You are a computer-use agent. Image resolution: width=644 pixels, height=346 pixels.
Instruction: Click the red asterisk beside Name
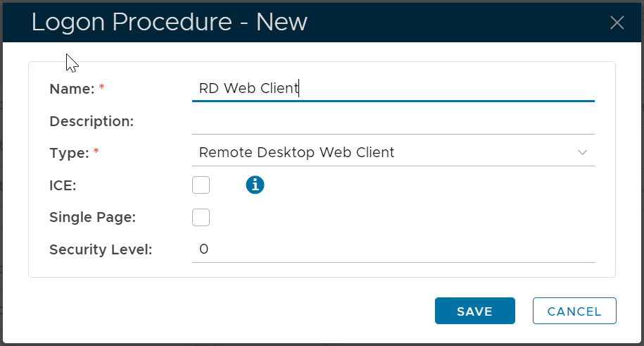coord(101,88)
